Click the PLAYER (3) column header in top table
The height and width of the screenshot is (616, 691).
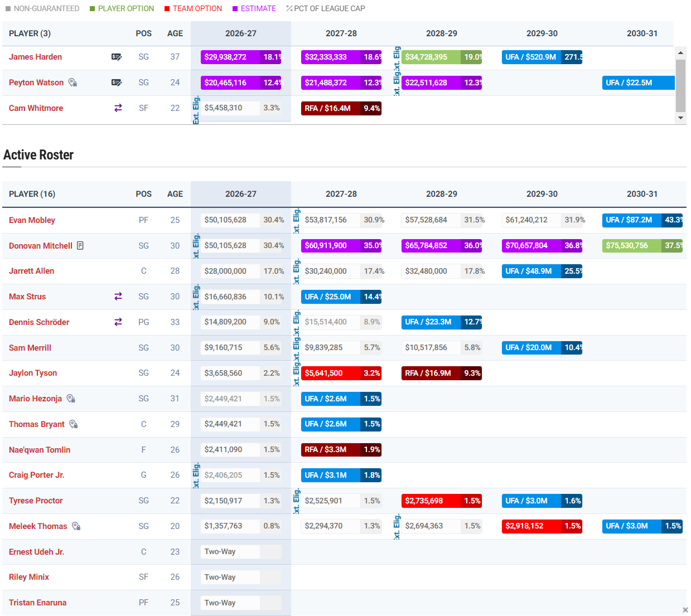coord(30,33)
